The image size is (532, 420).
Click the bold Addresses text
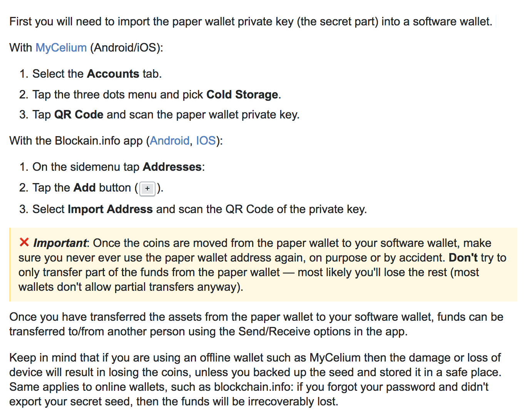click(172, 167)
